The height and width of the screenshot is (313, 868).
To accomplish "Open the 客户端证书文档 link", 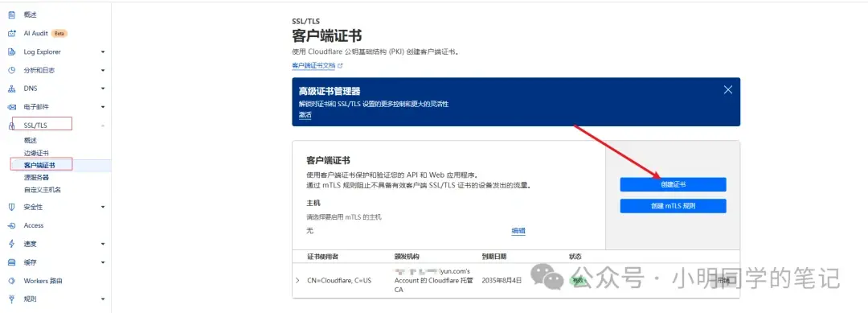I will 313,65.
